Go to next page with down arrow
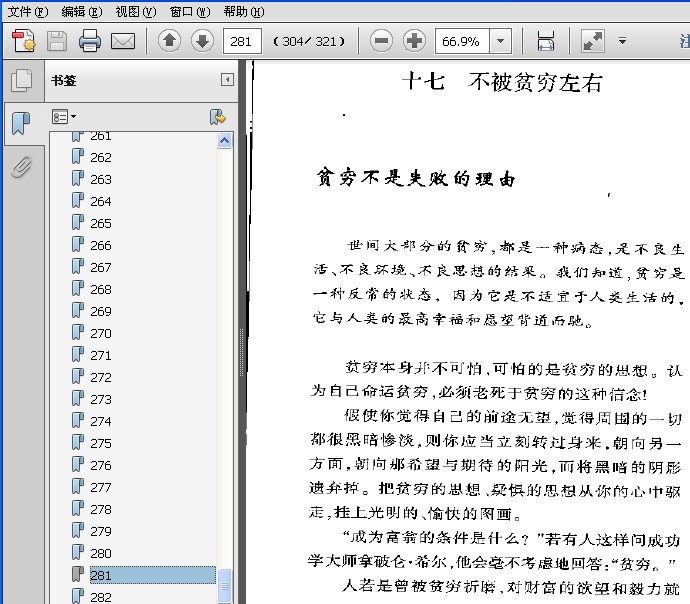 [202, 41]
